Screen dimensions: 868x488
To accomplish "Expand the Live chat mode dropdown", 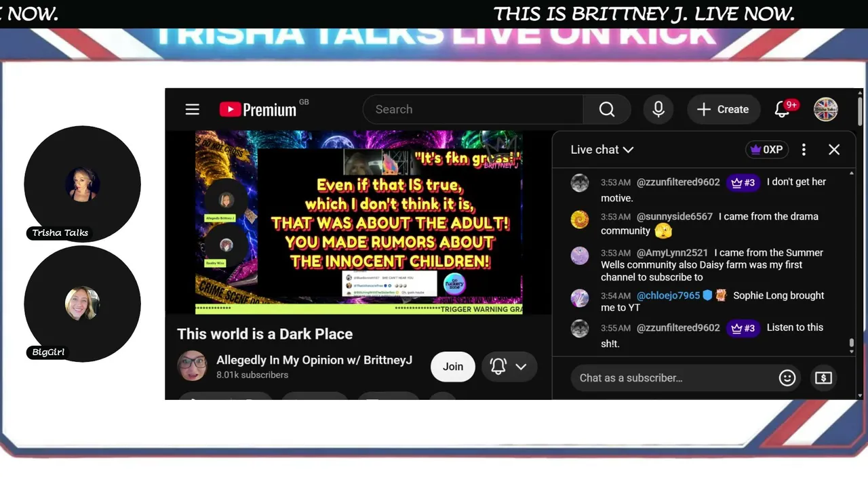I will 602,150.
